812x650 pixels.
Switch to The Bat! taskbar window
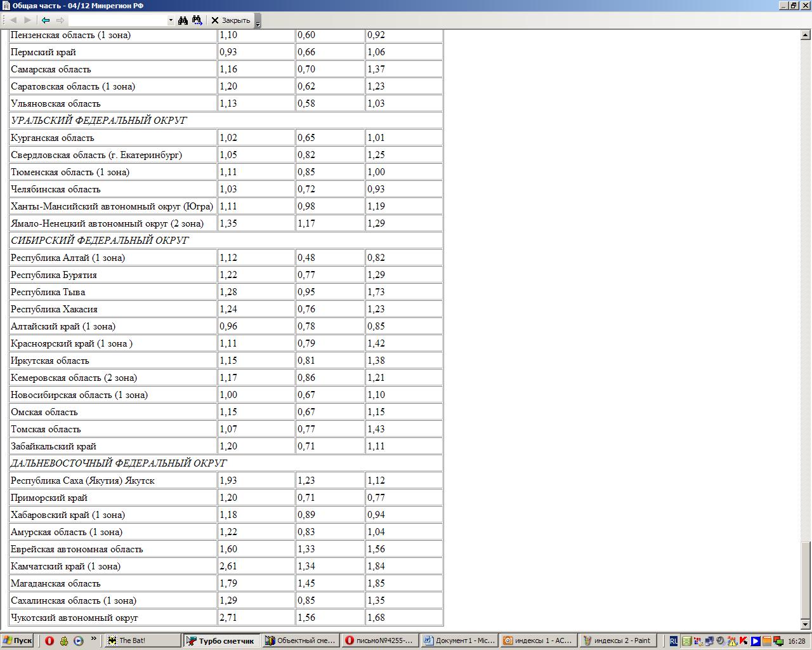pyautogui.click(x=142, y=640)
